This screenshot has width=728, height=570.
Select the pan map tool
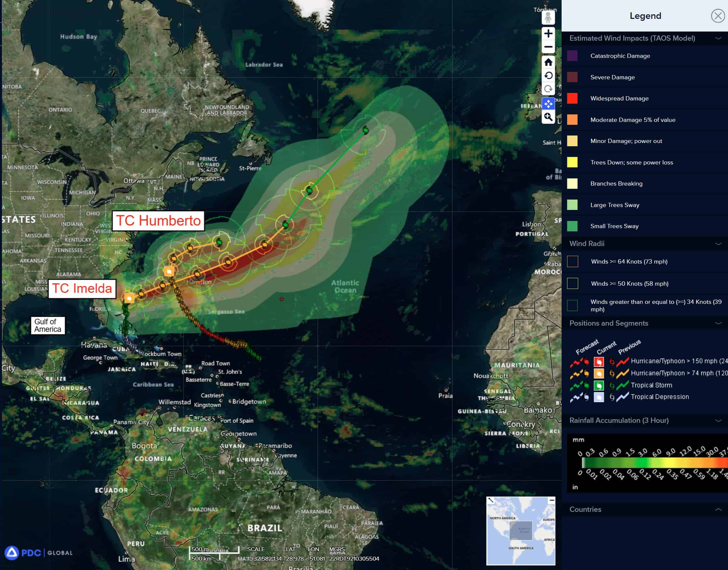548,104
